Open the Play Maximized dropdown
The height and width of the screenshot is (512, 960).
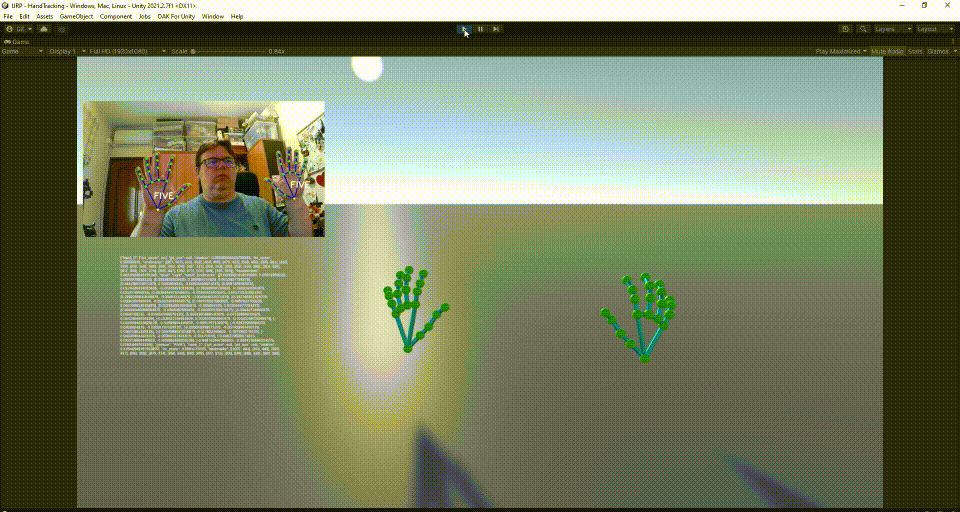pyautogui.click(x=841, y=51)
